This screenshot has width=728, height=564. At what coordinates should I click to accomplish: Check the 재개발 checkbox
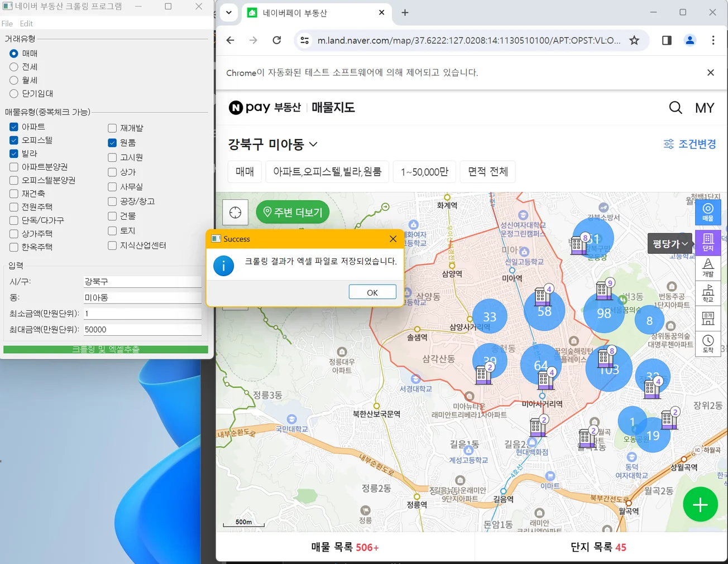pyautogui.click(x=112, y=128)
